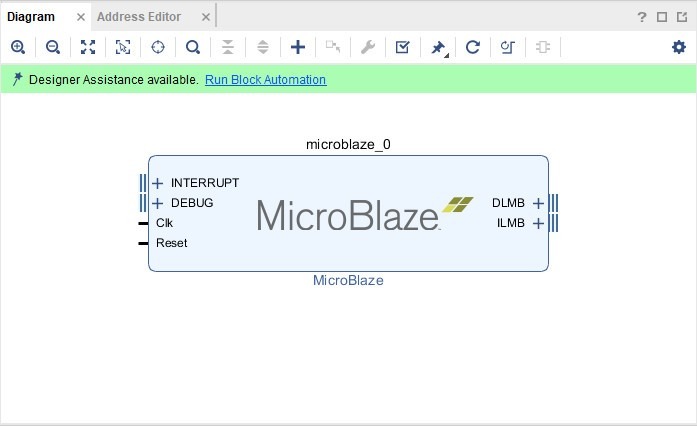Open the help question mark button

point(642,17)
